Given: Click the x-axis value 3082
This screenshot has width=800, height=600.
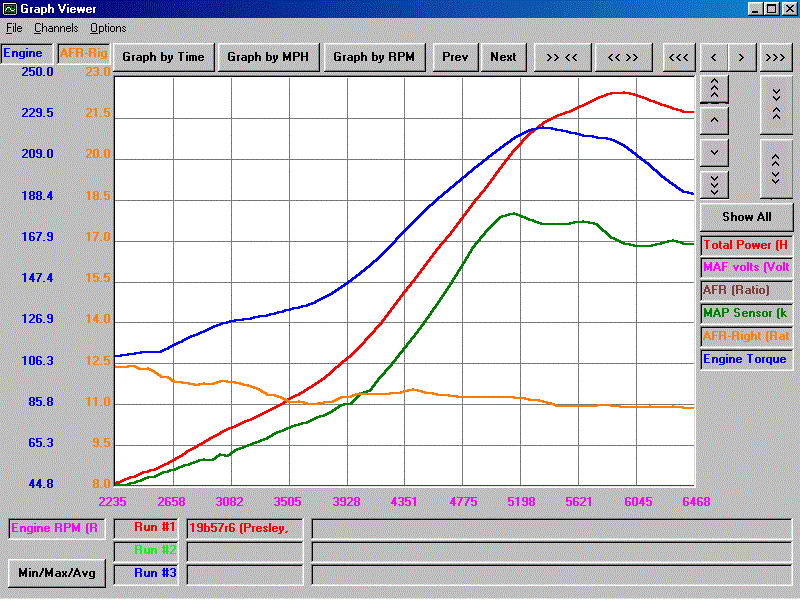Looking at the screenshot, I should (230, 502).
